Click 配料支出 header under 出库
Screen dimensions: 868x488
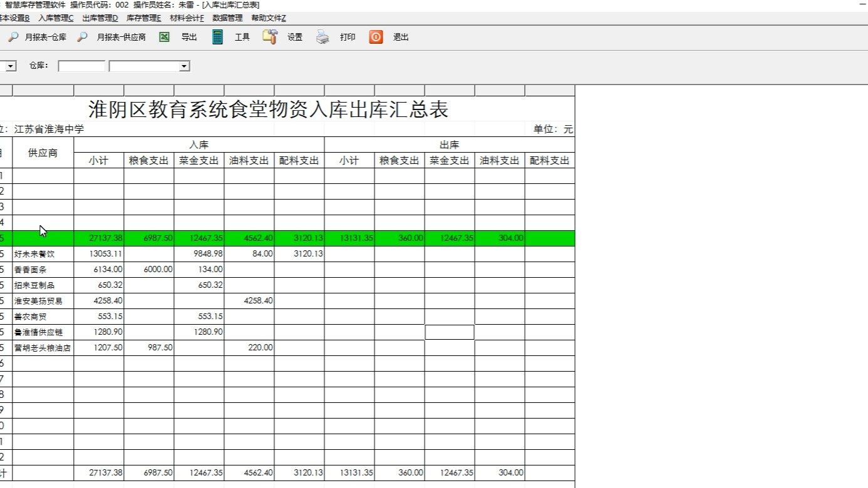pyautogui.click(x=550, y=161)
